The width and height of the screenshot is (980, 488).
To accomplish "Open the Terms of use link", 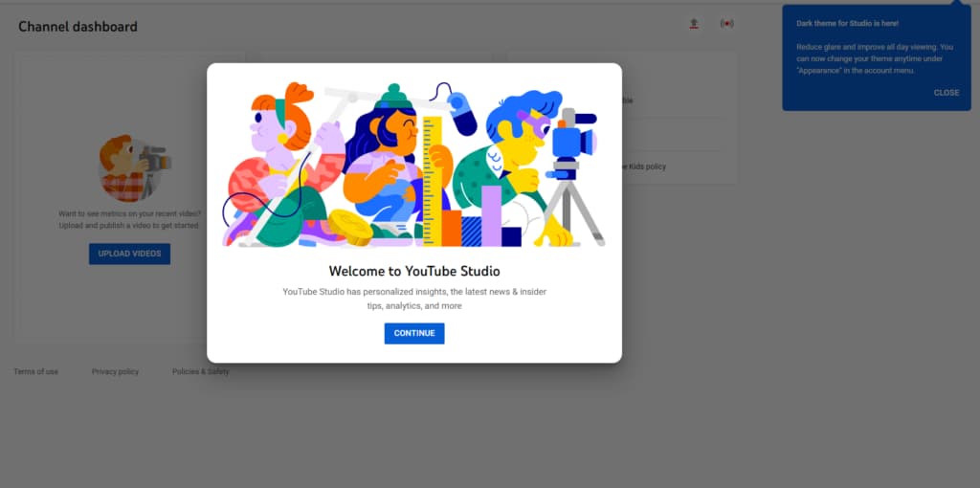I will (x=35, y=372).
